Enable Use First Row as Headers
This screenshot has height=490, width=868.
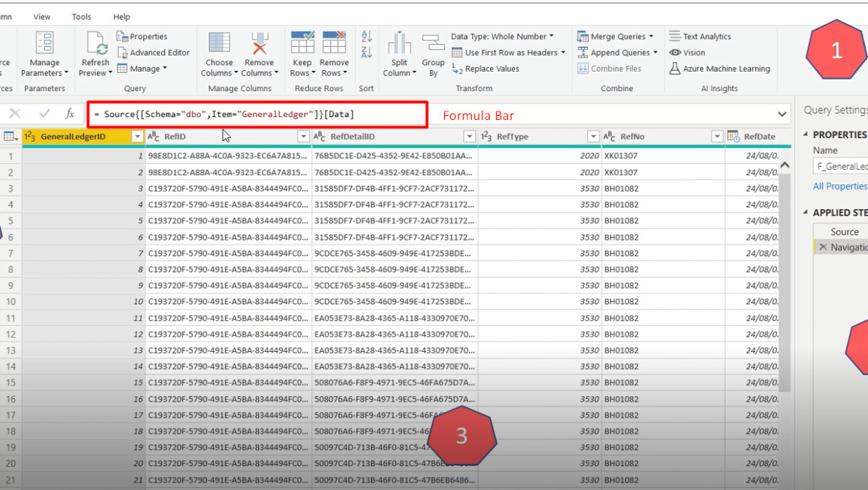pyautogui.click(x=508, y=52)
